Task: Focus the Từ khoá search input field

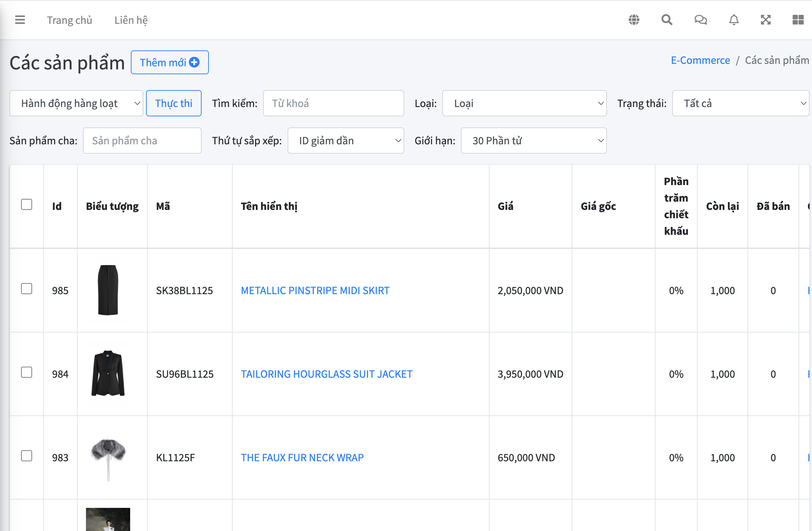Action: 333,103
